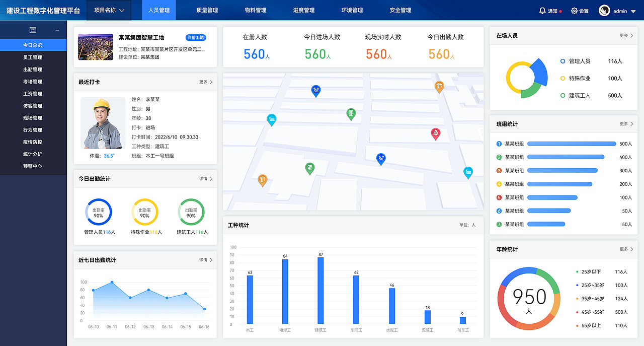Image resolution: width=644 pixels, height=346 pixels.
Task: Open the 项目名称 dropdown
Action: point(109,10)
